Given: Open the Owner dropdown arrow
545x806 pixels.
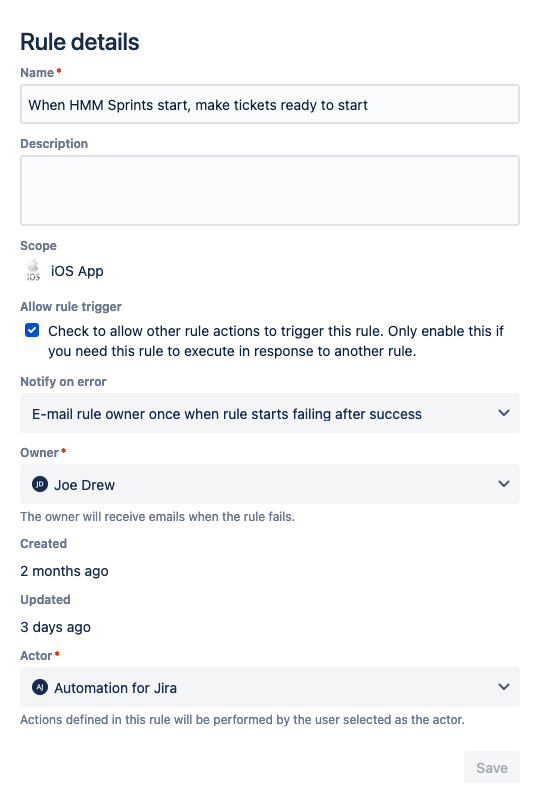Looking at the screenshot, I should [504, 484].
